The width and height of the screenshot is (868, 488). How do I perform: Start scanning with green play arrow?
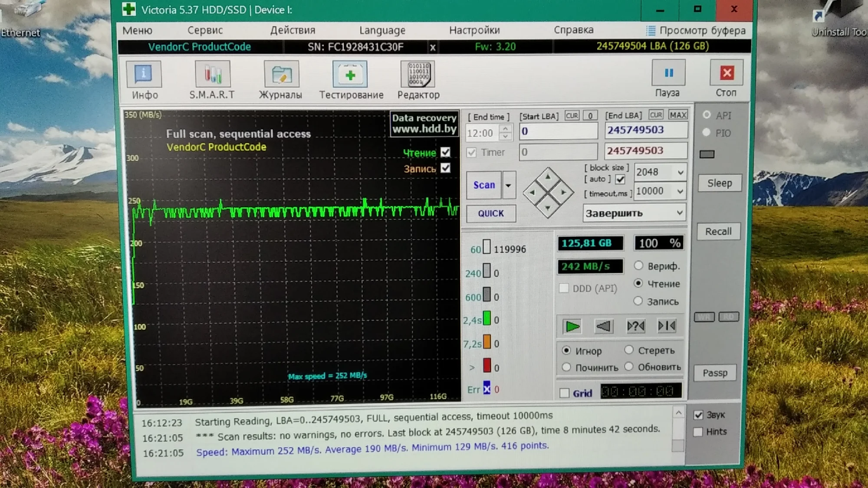click(572, 326)
